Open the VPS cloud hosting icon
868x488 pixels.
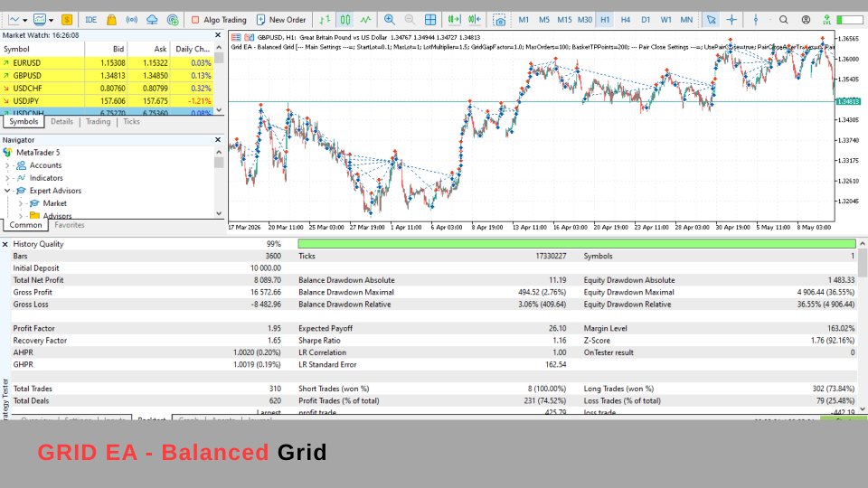point(152,20)
